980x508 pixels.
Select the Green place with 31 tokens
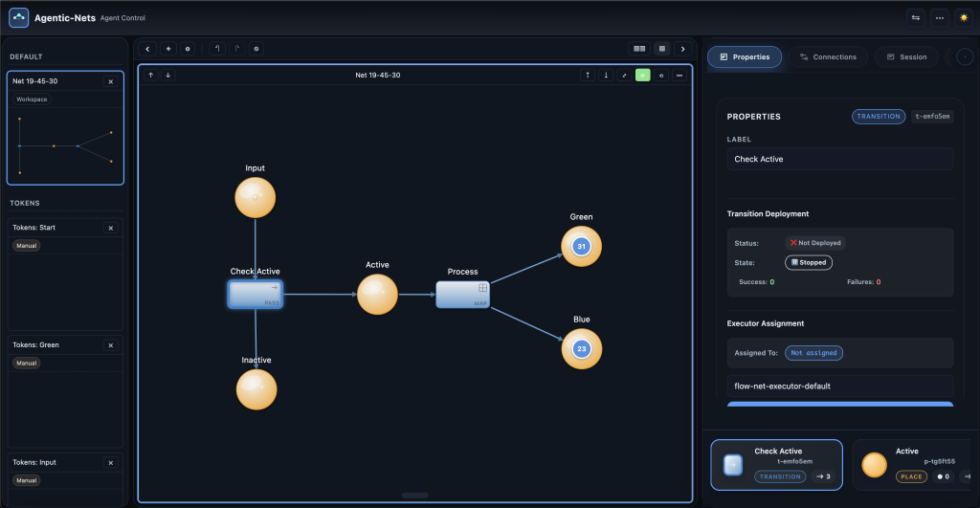pyautogui.click(x=581, y=247)
